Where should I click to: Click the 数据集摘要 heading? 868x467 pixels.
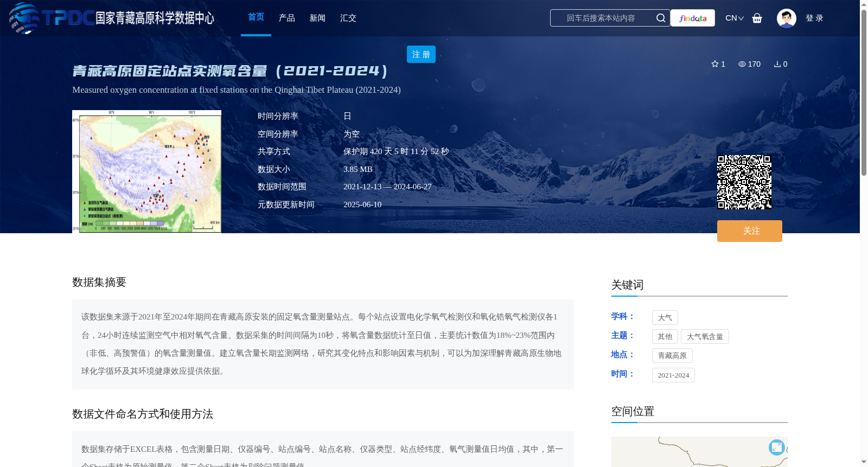[99, 282]
